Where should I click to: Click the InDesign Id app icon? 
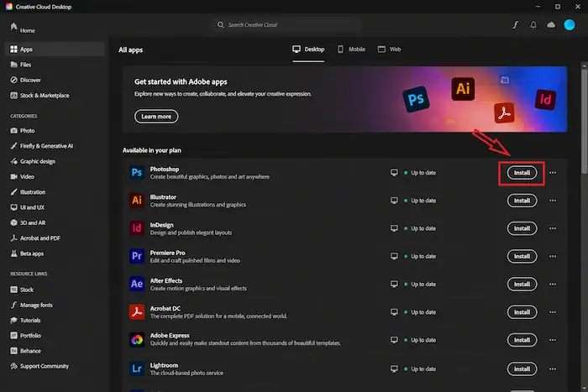point(137,227)
